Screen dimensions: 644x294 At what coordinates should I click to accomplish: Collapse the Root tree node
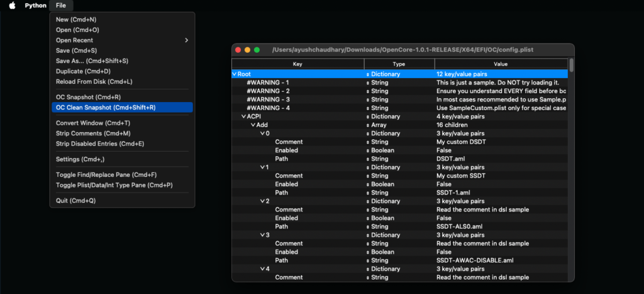(234, 74)
